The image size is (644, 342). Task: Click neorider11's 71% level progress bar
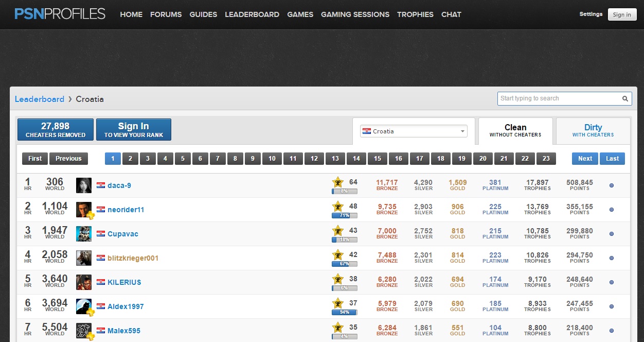(344, 215)
